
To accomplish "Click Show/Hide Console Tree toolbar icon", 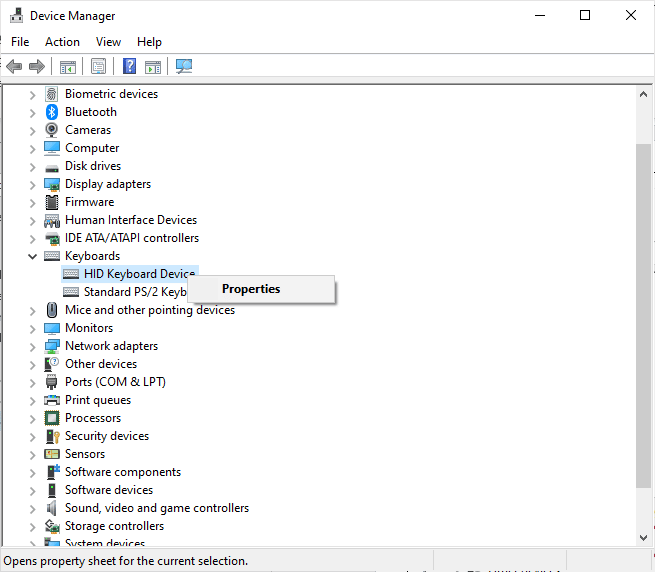I will [x=68, y=66].
